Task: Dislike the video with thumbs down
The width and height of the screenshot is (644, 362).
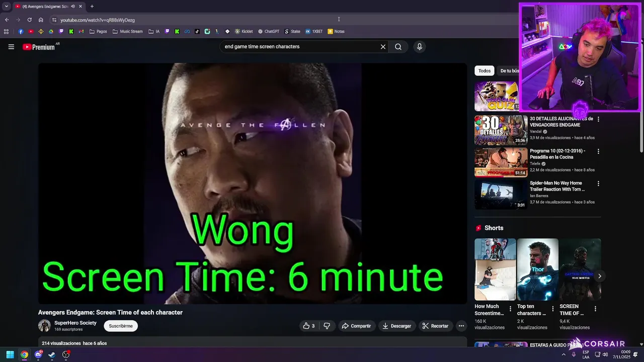Action: (327, 326)
